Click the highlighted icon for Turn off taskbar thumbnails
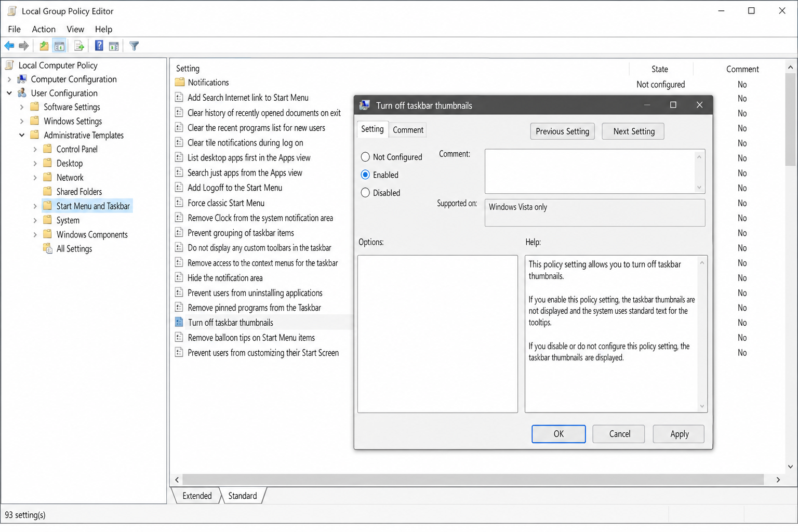 (179, 322)
